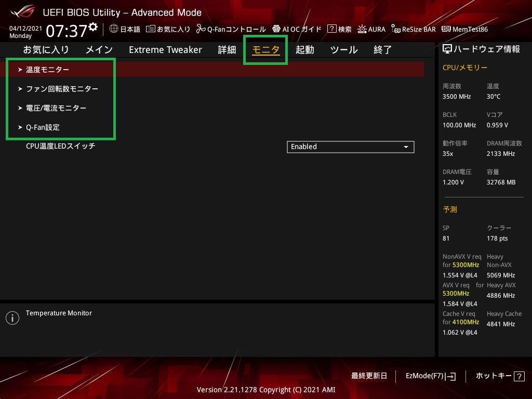The height and width of the screenshot is (399, 532).
Task: Click the 35x ratio value
Action: tap(447, 154)
